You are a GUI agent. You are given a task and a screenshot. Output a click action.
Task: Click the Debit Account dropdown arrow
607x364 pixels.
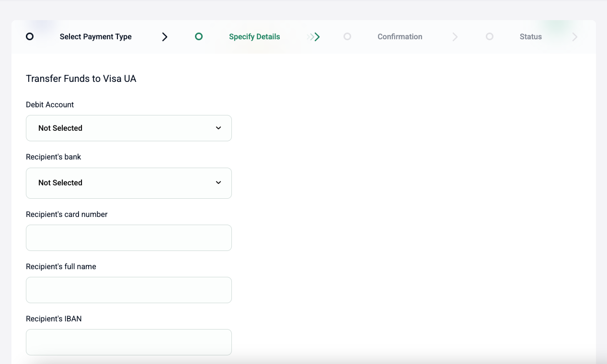coord(218,128)
